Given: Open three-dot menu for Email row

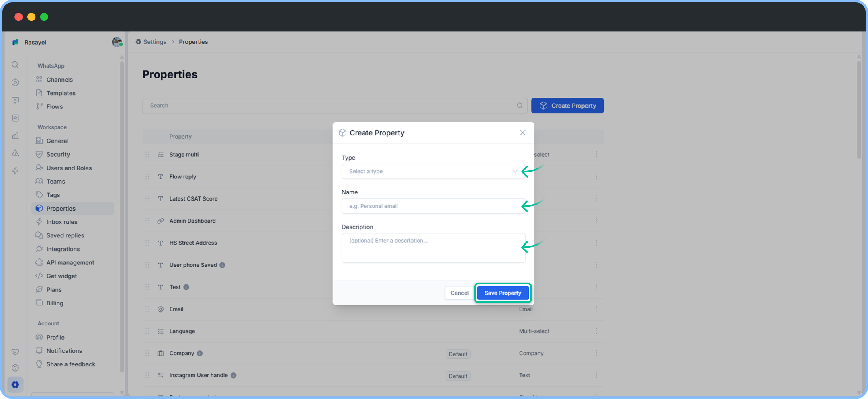Looking at the screenshot, I should (x=596, y=309).
